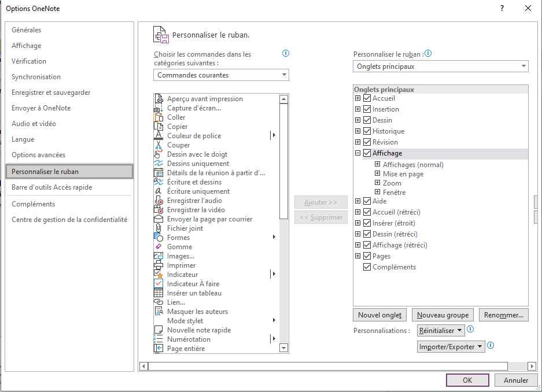Screen dimensions: 542x392
Task: Click the Écriture uniquement icon
Action: click(158, 191)
